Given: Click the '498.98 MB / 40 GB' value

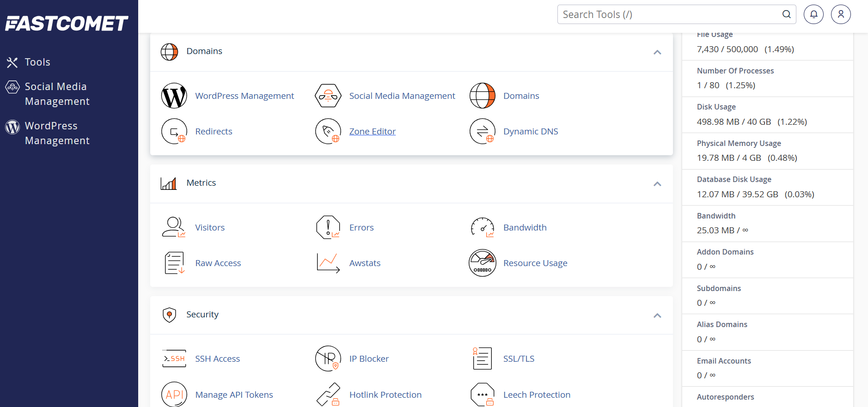Looking at the screenshot, I should point(734,121).
